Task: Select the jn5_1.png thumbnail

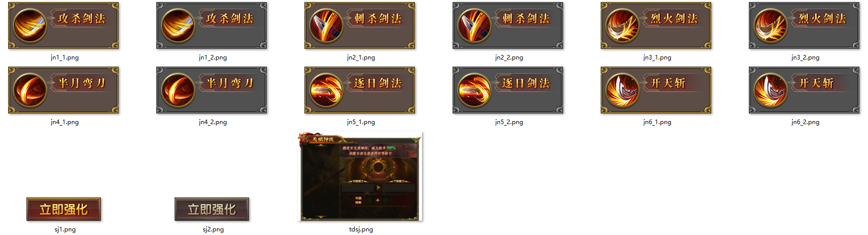Action: click(x=360, y=90)
